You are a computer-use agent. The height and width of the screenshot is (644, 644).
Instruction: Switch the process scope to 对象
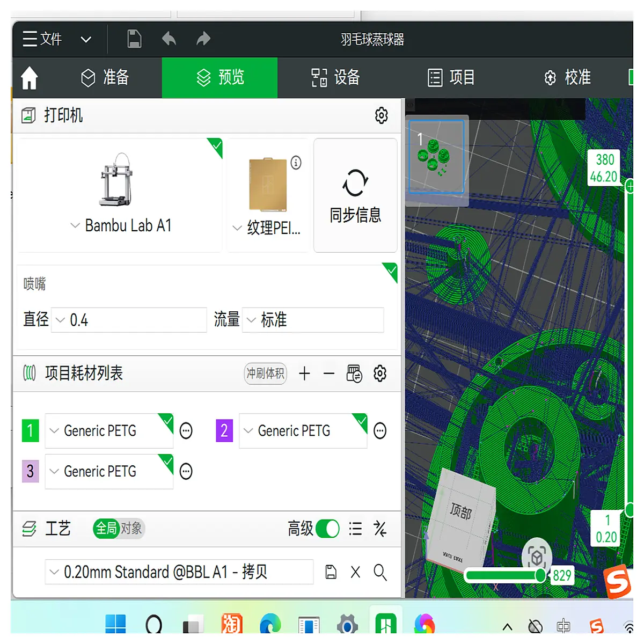132,529
